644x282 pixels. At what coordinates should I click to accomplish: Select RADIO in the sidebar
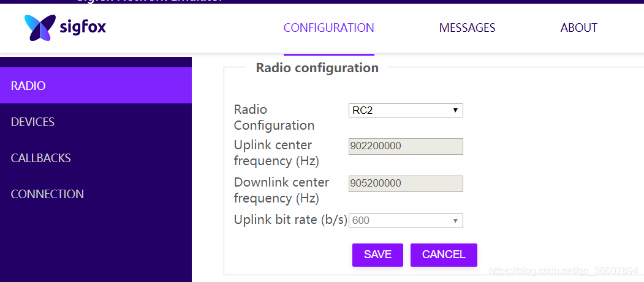(x=96, y=85)
